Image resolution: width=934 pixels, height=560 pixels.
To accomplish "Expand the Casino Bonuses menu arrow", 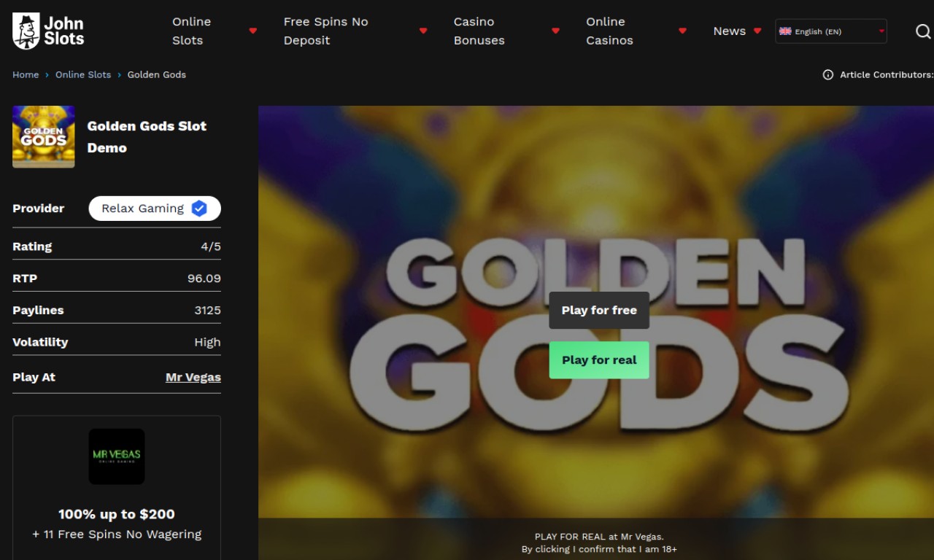I will 555,31.
